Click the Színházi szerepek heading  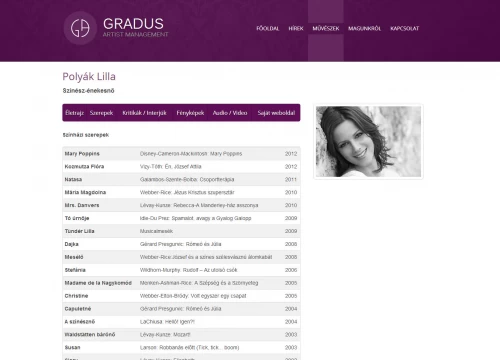pos(86,135)
